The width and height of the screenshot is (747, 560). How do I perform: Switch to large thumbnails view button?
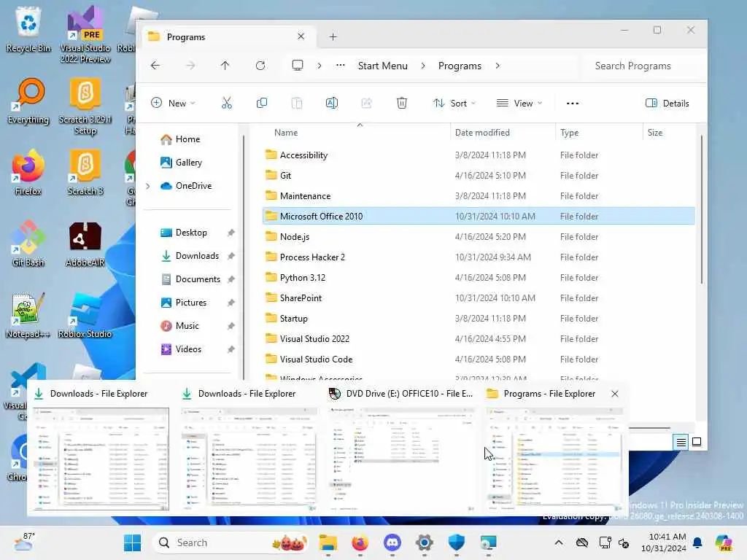[697, 443]
